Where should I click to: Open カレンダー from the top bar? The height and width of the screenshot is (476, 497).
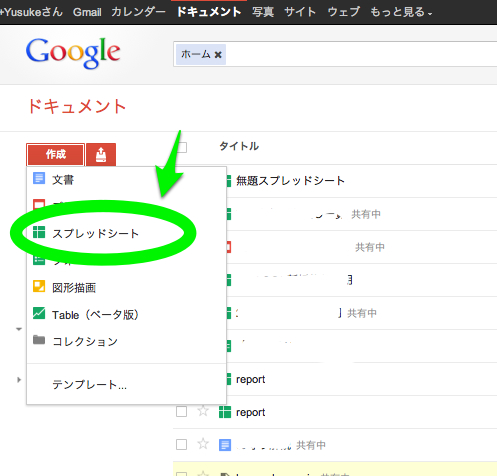(x=138, y=12)
